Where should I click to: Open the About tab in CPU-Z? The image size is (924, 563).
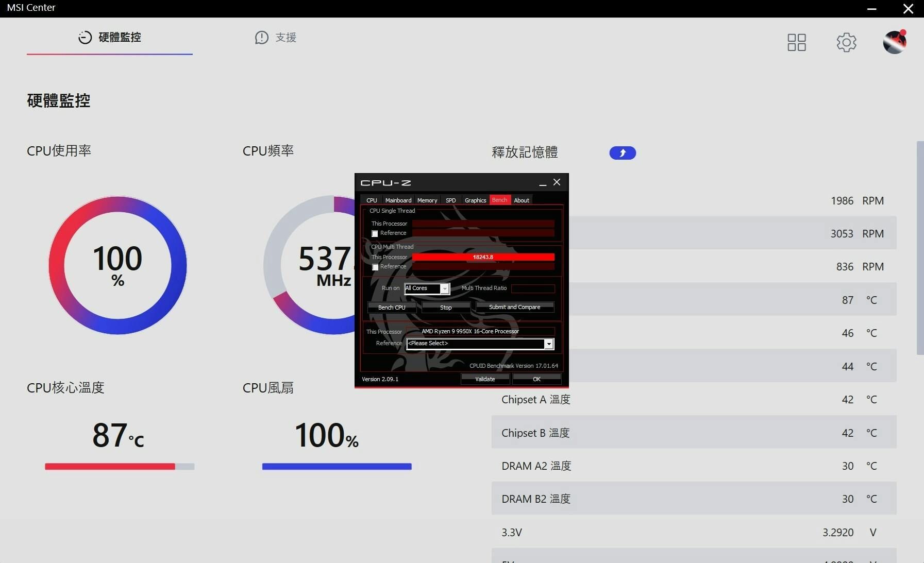click(522, 200)
